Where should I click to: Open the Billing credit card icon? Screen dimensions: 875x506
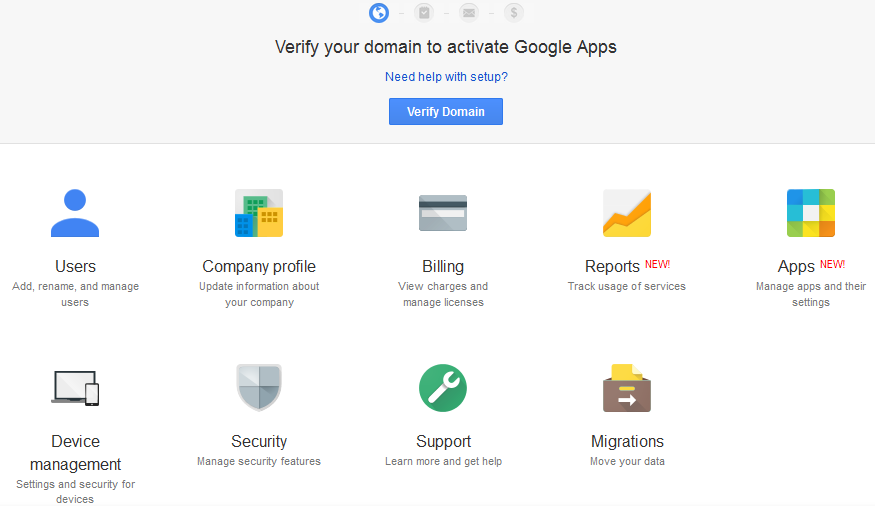click(443, 213)
